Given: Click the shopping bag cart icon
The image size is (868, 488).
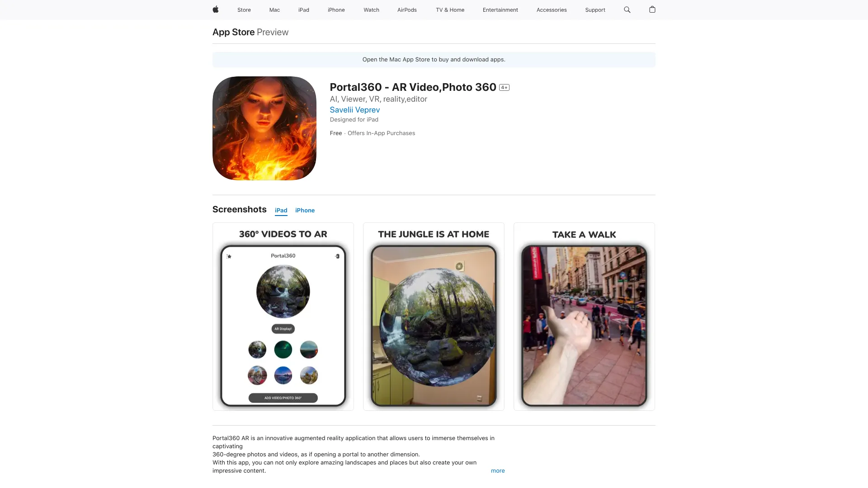Looking at the screenshot, I should point(652,9).
